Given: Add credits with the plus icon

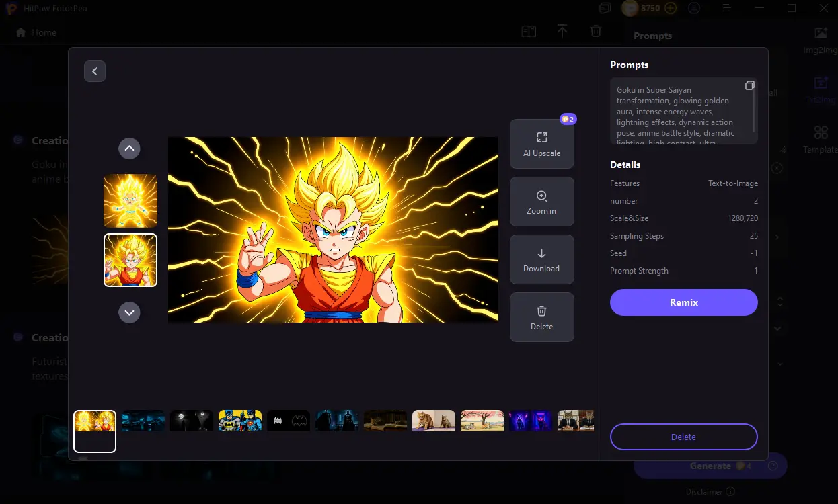Looking at the screenshot, I should coord(670,8).
